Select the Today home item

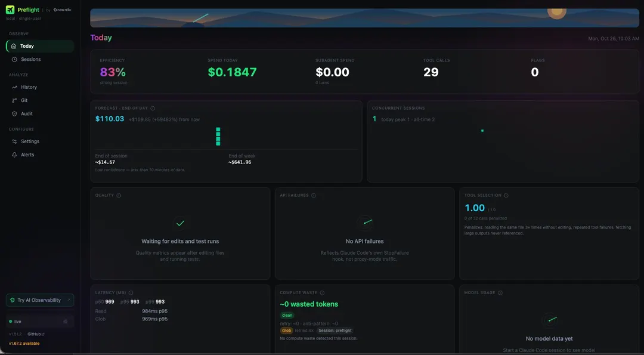(x=40, y=46)
